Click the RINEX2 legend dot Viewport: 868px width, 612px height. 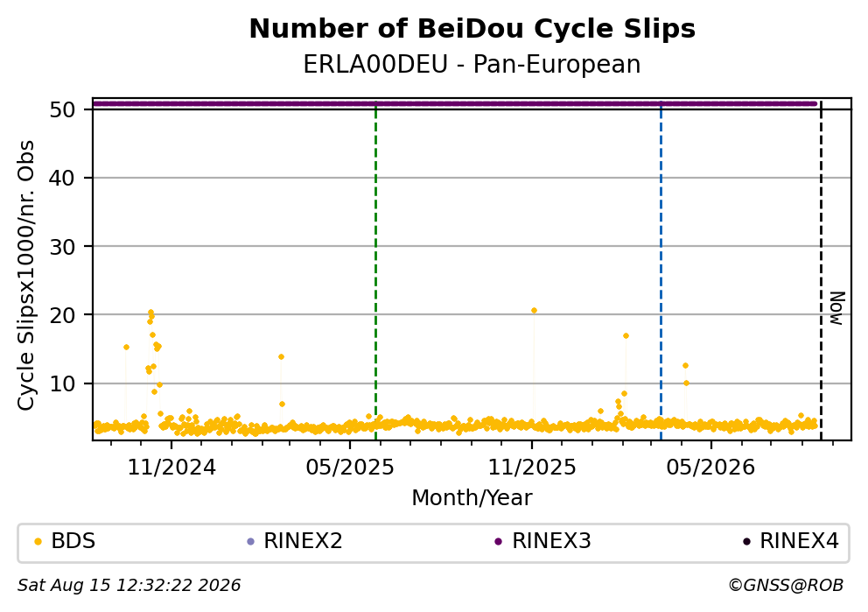(250, 542)
